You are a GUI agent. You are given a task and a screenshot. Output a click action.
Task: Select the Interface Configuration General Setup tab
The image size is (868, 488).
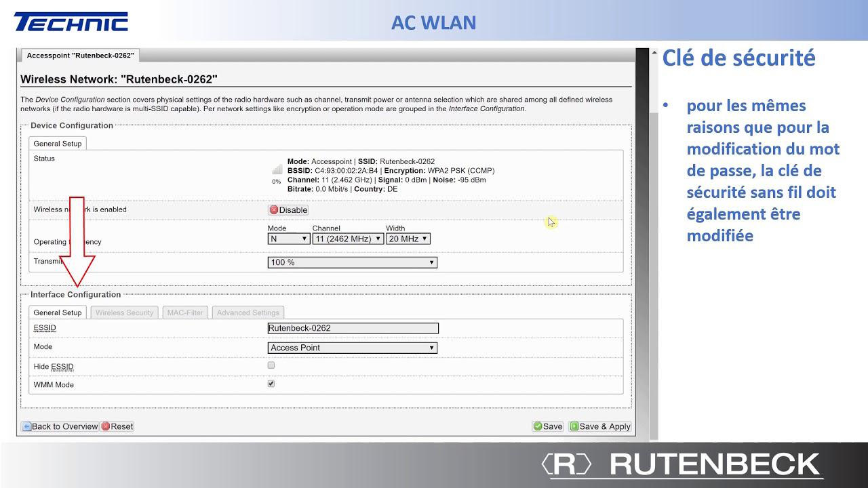(x=58, y=312)
